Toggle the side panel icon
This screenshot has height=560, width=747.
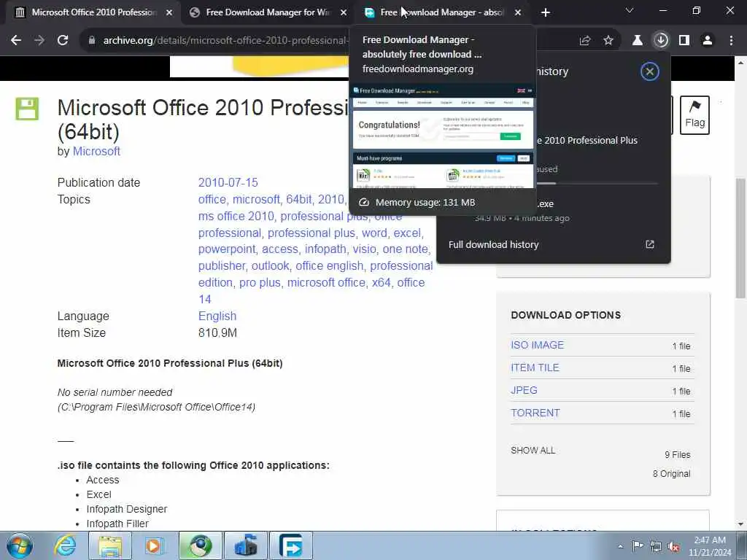[x=684, y=41]
